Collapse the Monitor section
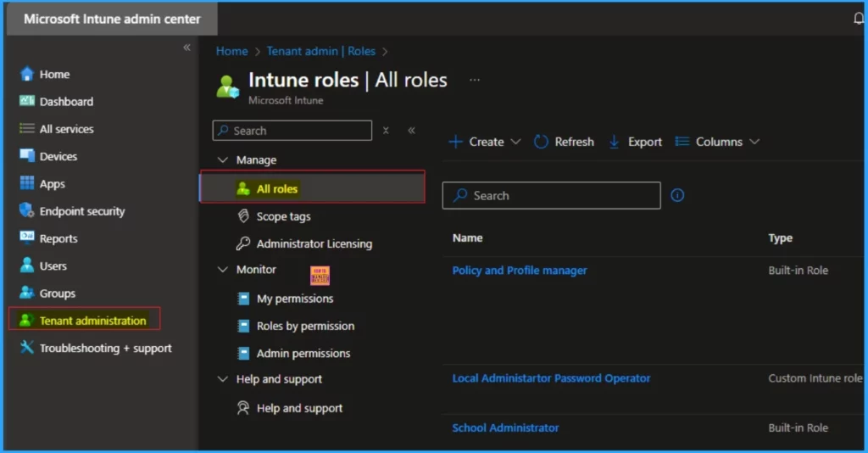 pyautogui.click(x=223, y=269)
